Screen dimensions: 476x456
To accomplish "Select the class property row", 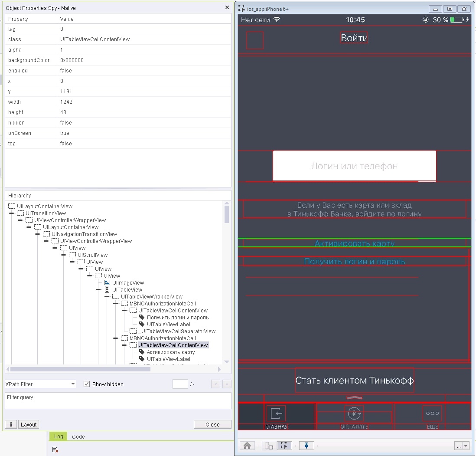I will click(118, 39).
